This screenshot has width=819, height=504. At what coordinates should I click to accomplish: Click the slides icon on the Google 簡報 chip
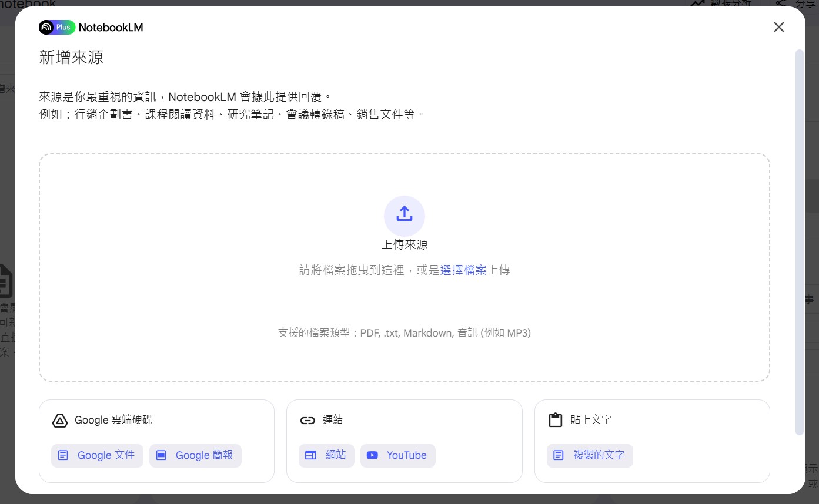161,455
